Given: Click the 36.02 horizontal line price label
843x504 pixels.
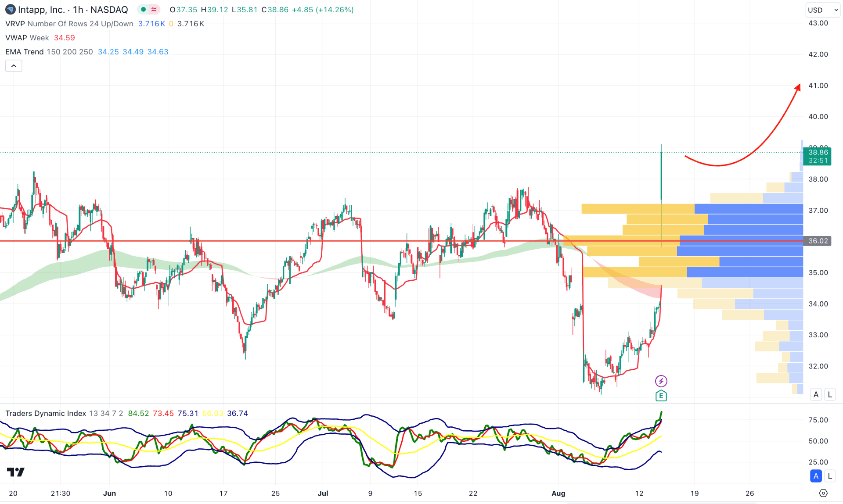Looking at the screenshot, I should [x=818, y=241].
